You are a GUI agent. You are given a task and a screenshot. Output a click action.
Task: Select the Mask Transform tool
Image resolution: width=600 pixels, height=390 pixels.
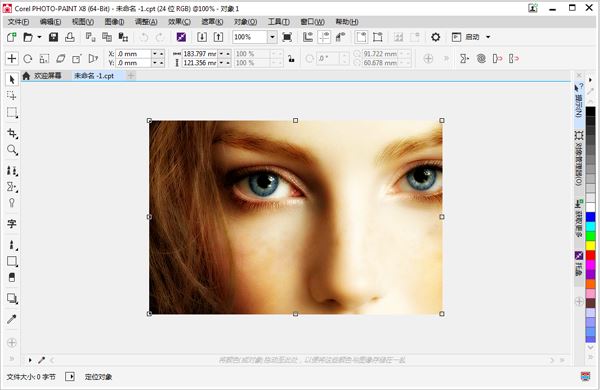[11, 96]
